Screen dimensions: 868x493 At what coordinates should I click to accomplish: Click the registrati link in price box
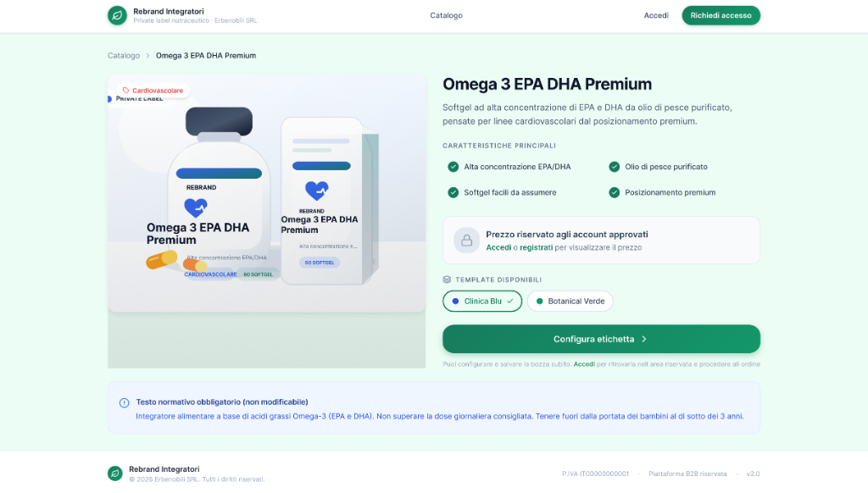click(536, 247)
